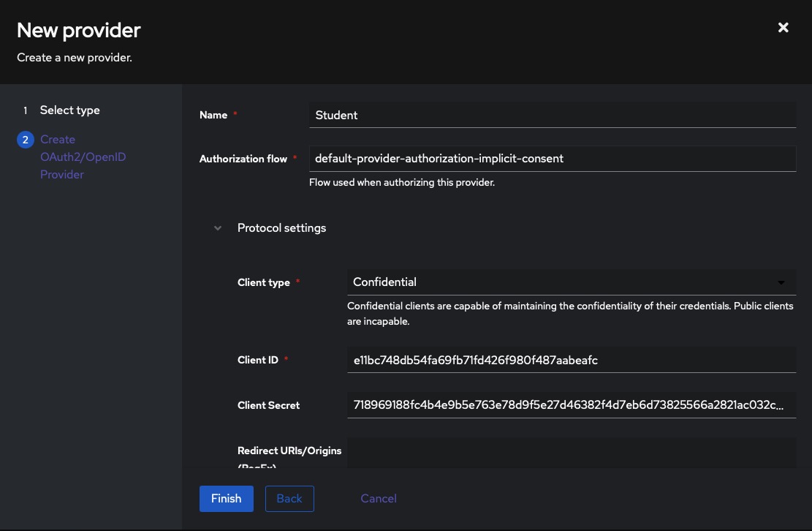Click the empty Redirect URIs/Origins field

point(570,452)
